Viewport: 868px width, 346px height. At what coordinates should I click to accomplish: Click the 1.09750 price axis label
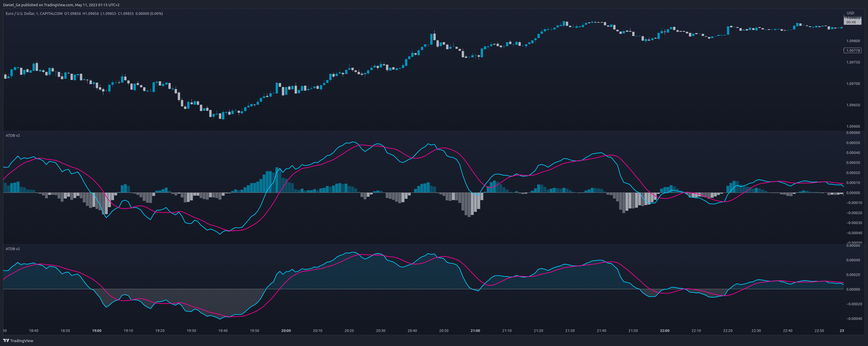coord(853,62)
